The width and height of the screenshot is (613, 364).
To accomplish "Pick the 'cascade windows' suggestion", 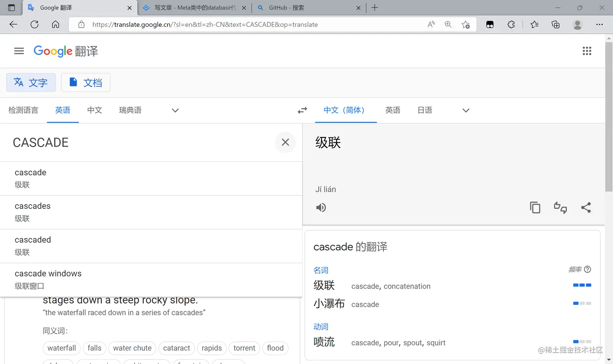I will click(x=151, y=279).
